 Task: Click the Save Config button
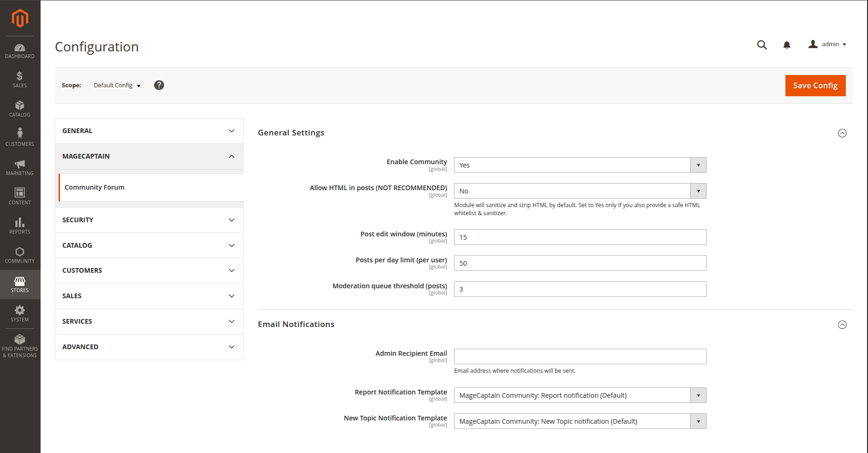815,85
